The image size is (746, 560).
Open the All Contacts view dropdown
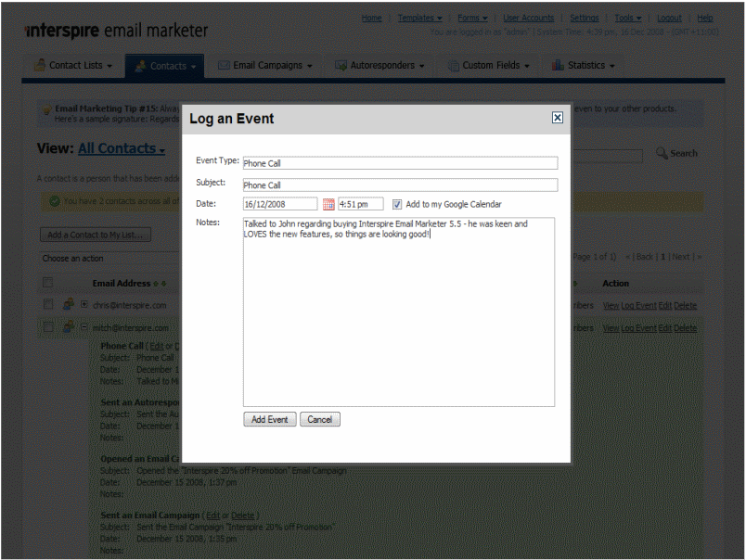pos(122,148)
